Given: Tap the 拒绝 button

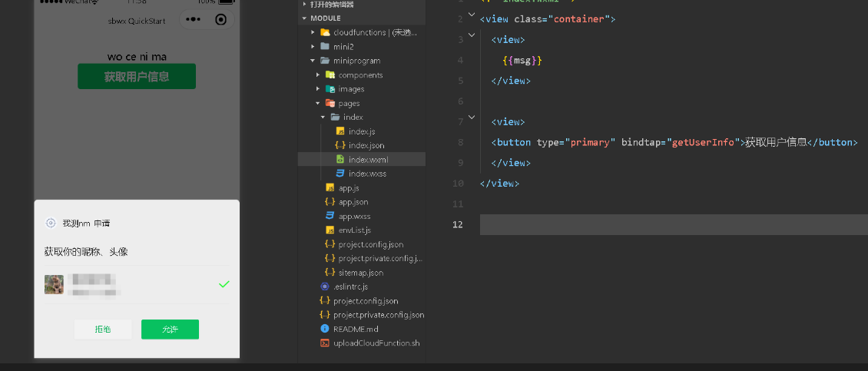Looking at the screenshot, I should [x=103, y=330].
